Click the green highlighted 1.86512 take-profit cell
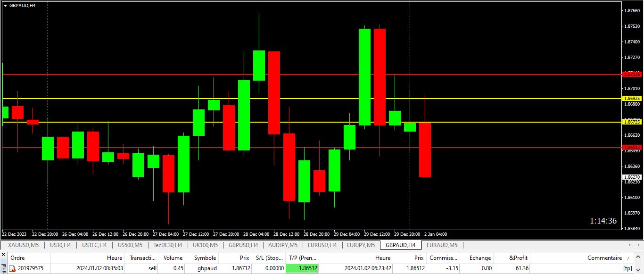The width and height of the screenshot is (644, 274). pos(302,268)
